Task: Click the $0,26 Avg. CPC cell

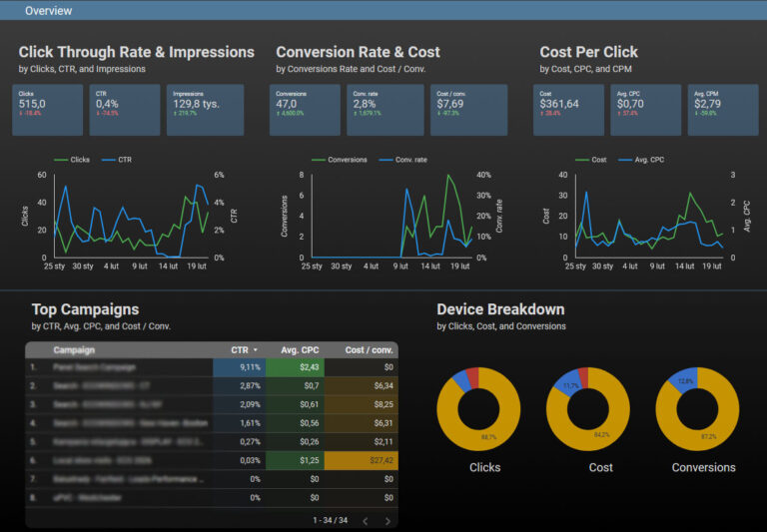Action: pos(295,441)
